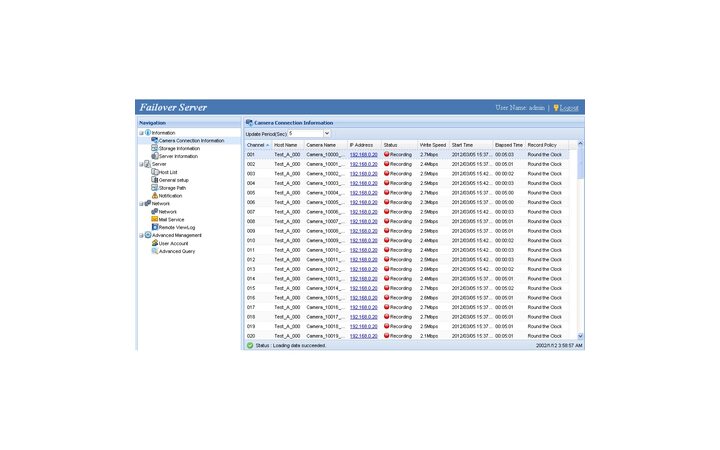Viewport: 720px width, 450px height.
Task: Click the Storage Path icon
Action: pyautogui.click(x=154, y=188)
